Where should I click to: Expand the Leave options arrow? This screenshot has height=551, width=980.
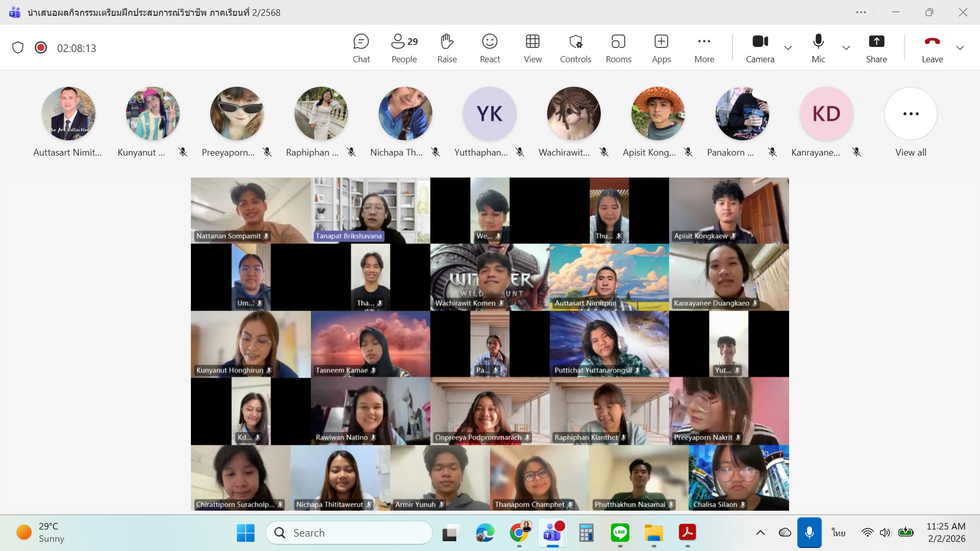(960, 48)
